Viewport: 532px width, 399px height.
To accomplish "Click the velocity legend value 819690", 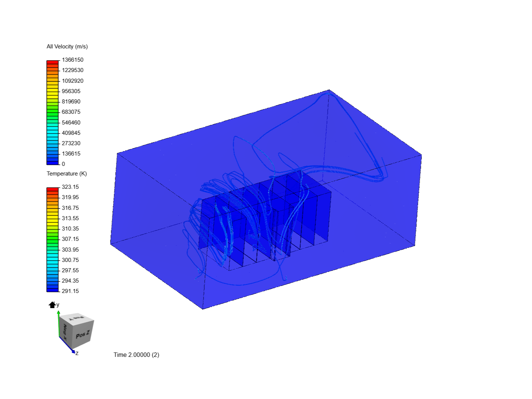I will click(x=71, y=102).
